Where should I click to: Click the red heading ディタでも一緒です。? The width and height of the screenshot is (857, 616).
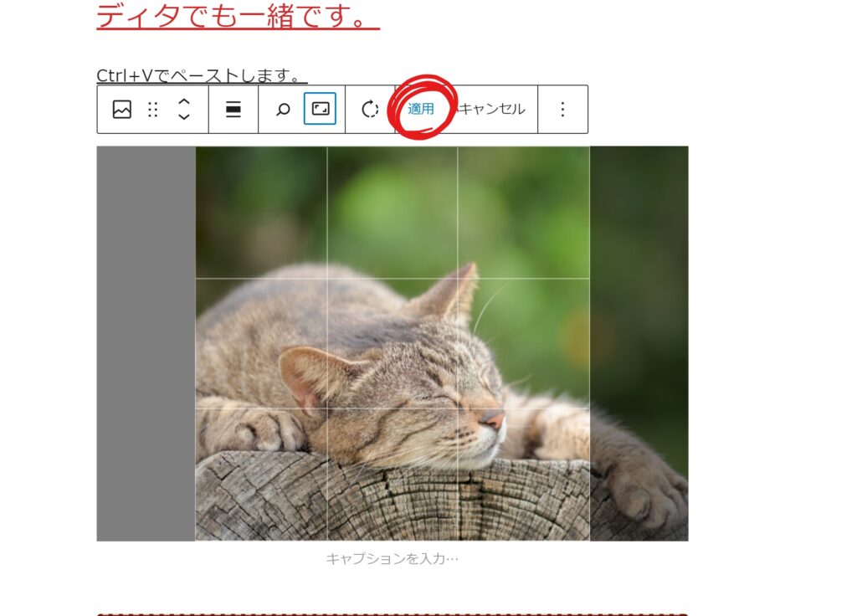tap(238, 15)
